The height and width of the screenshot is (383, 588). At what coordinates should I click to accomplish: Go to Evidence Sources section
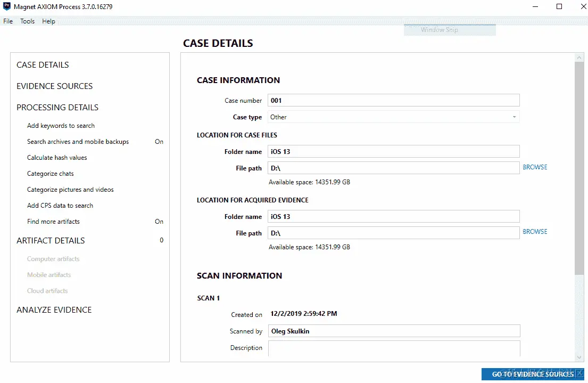click(54, 86)
